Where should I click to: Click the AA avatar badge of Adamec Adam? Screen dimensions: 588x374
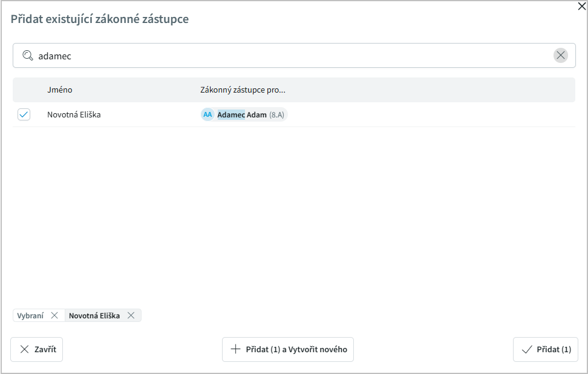point(207,114)
